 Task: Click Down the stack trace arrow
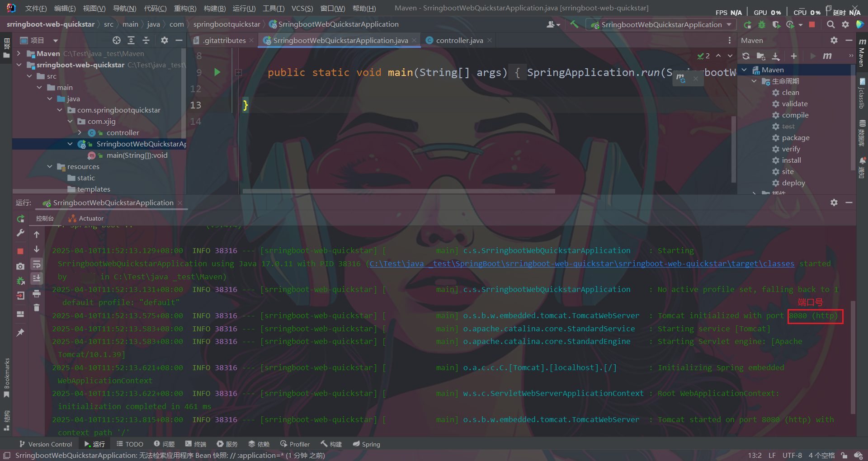point(37,249)
